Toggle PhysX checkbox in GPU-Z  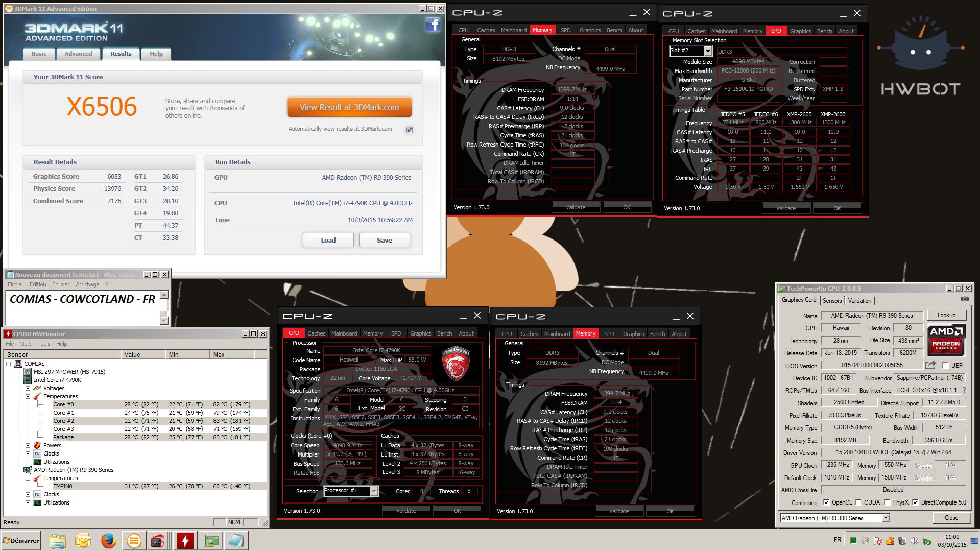888,502
